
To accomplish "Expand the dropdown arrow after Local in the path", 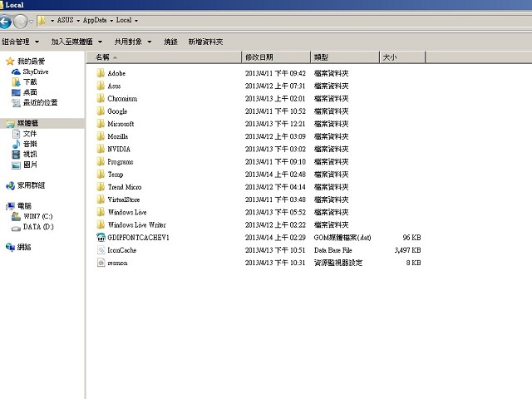I will pos(136,21).
